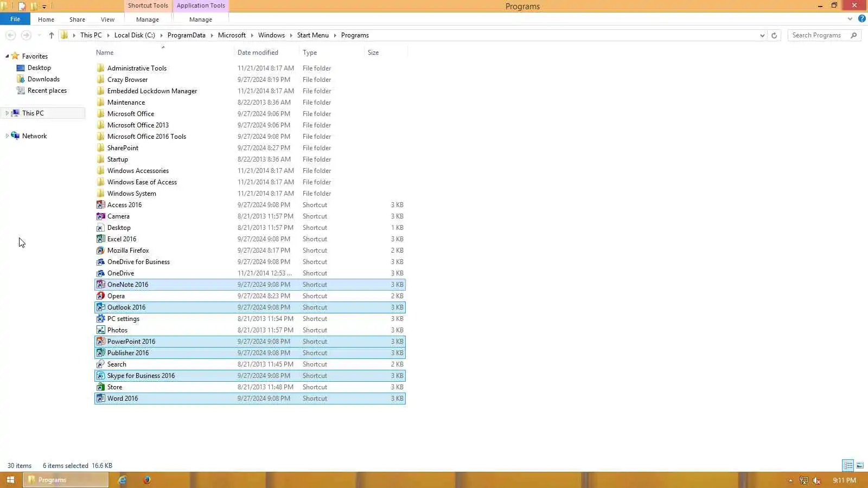
Task: Go up one folder level
Action: point(52,35)
